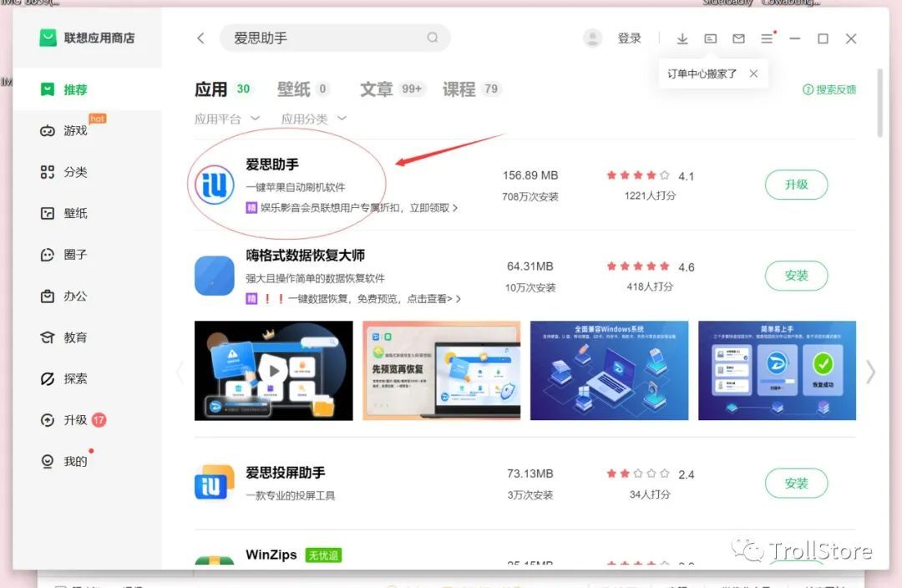Click the 爱思投屏助手 app icon

point(215,483)
